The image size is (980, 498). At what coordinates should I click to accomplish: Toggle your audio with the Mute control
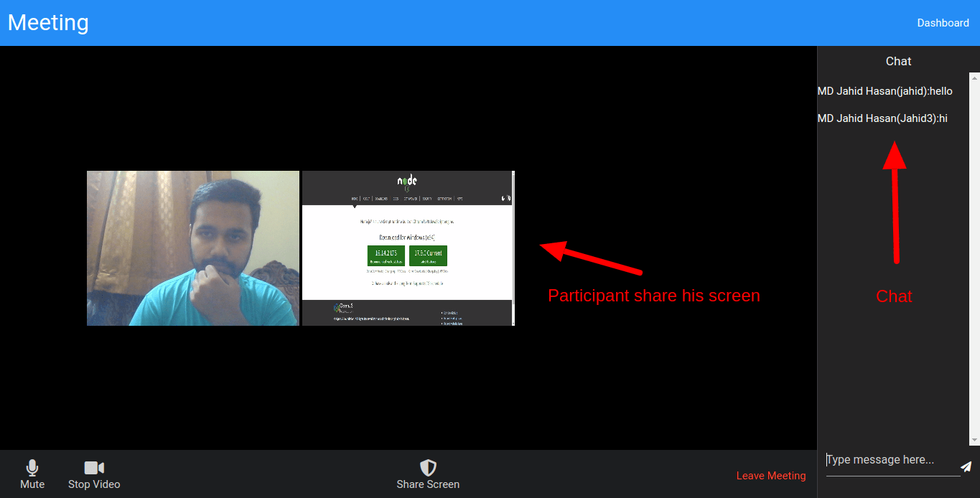tap(32, 474)
